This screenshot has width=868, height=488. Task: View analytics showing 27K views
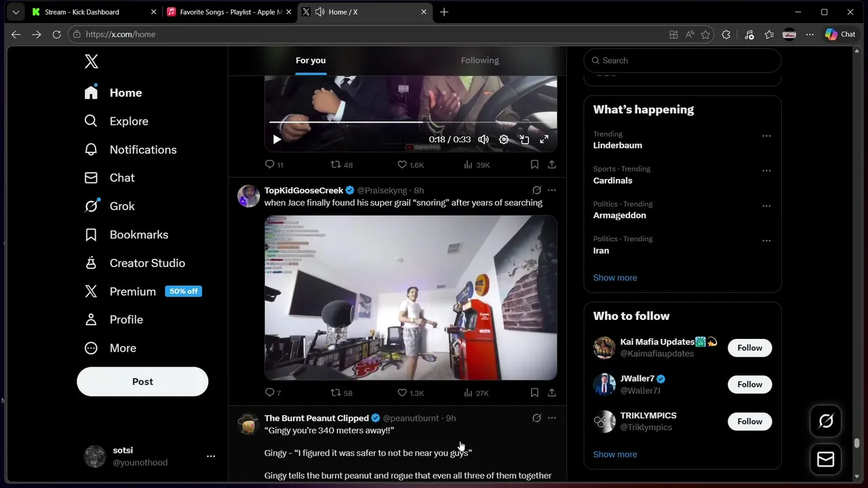click(477, 392)
